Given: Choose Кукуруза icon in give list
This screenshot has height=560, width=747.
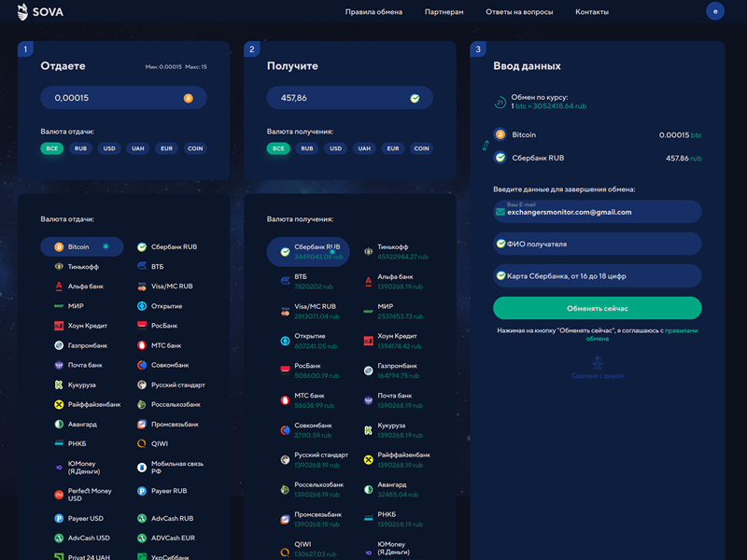Looking at the screenshot, I should [x=59, y=385].
